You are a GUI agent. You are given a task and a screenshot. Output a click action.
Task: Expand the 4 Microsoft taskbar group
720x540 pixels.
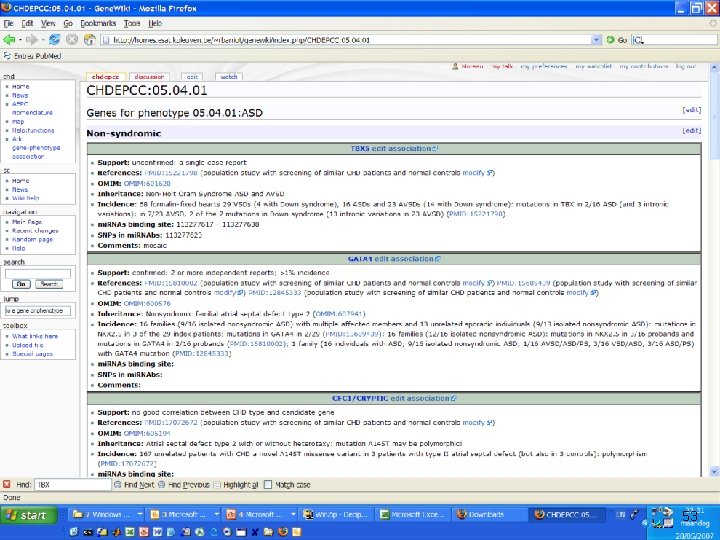[293, 515]
